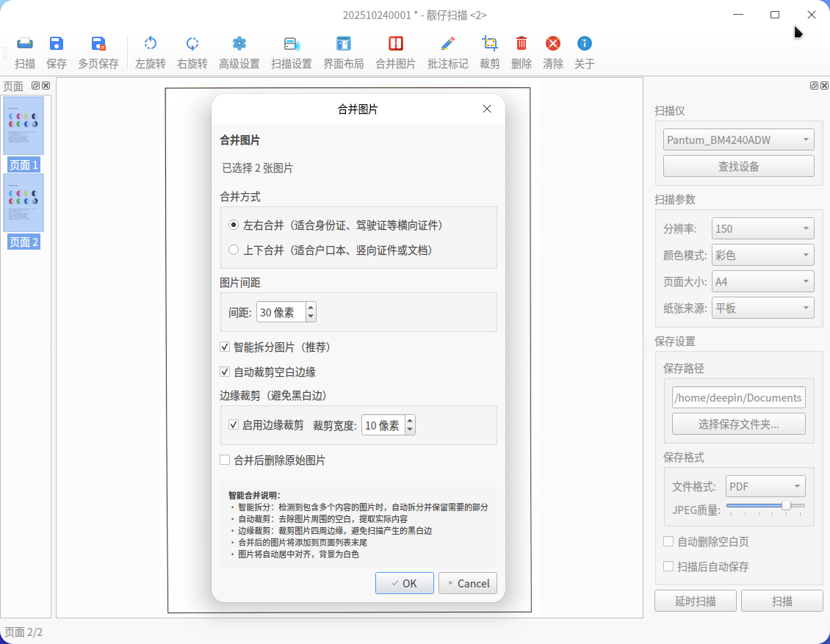Screen dimensions: 830x644
Task: Open 高级设置 advanced settings
Action: (x=239, y=52)
